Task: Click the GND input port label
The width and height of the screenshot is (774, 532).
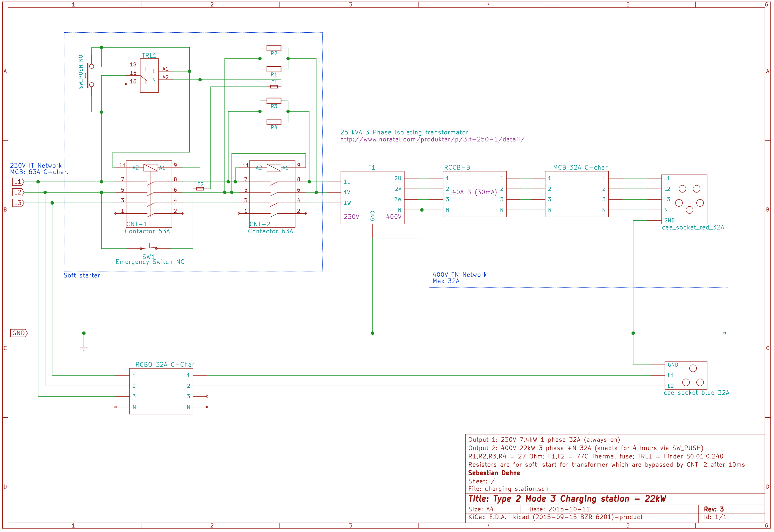Action: [19, 333]
